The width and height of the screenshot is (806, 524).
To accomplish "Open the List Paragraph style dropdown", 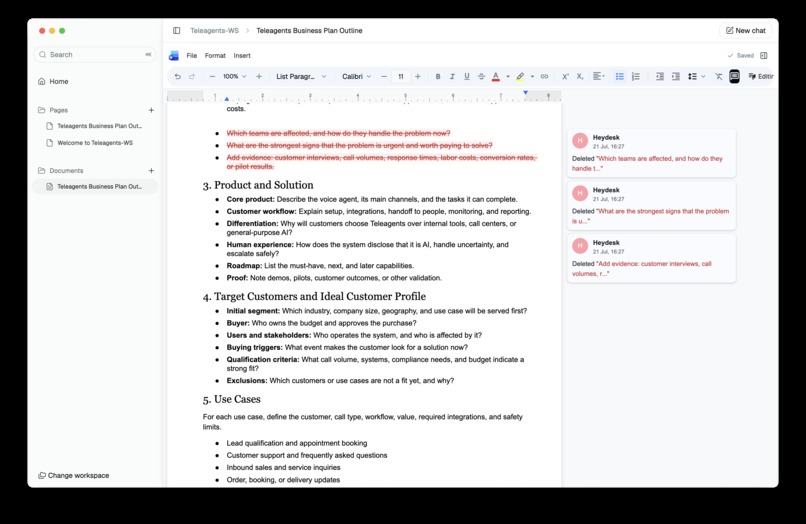I will (x=301, y=76).
